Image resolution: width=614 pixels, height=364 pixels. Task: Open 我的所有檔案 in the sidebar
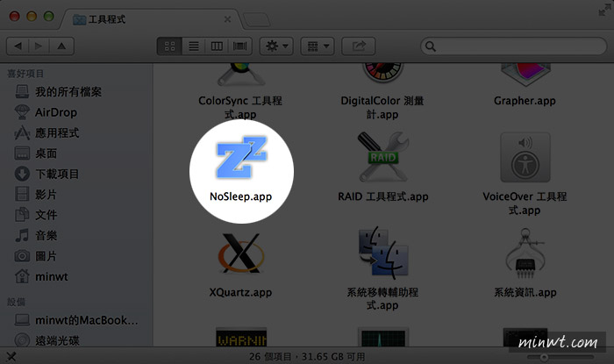(x=59, y=92)
